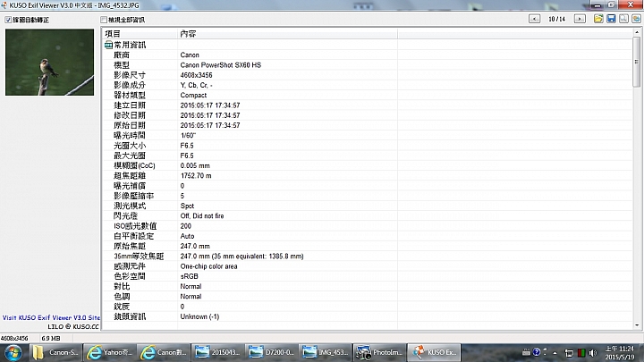
Task: Click the network tray icon
Action: click(569, 353)
